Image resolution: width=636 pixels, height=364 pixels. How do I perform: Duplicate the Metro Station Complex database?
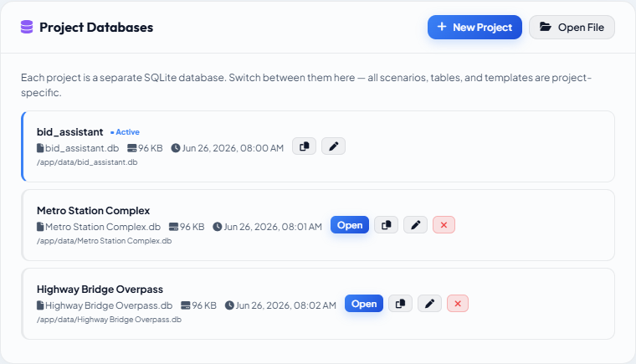coord(386,225)
